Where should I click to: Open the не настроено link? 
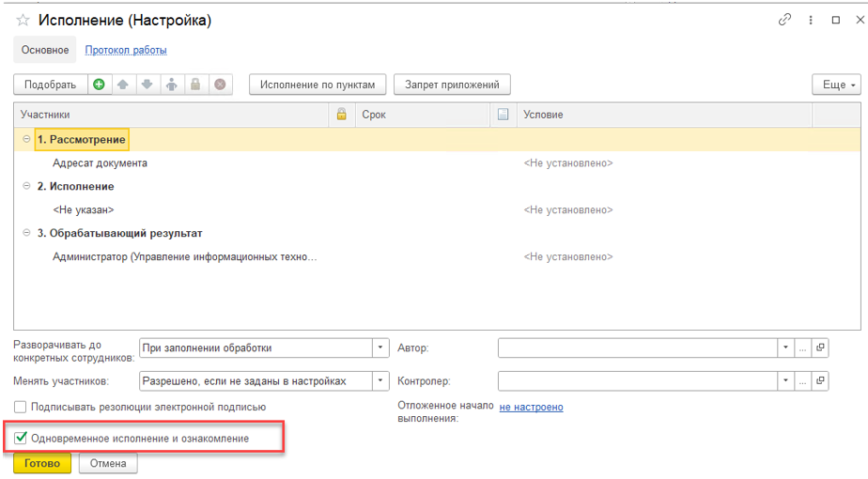tap(531, 407)
